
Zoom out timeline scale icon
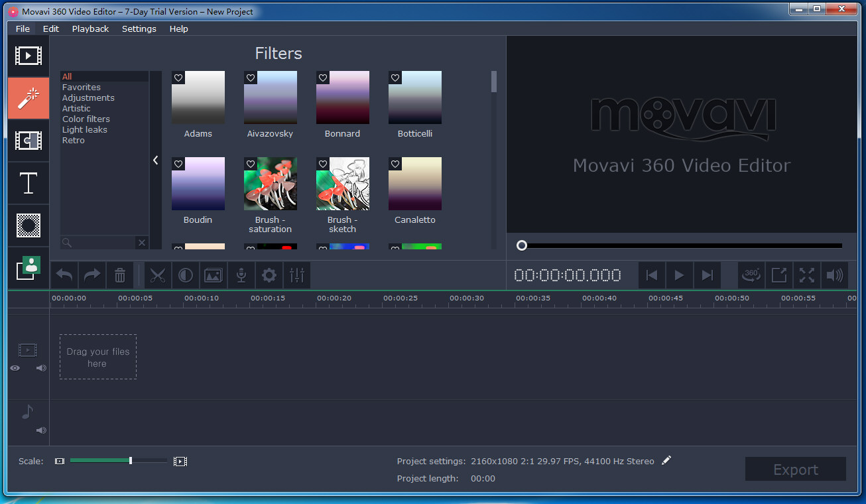click(x=60, y=461)
